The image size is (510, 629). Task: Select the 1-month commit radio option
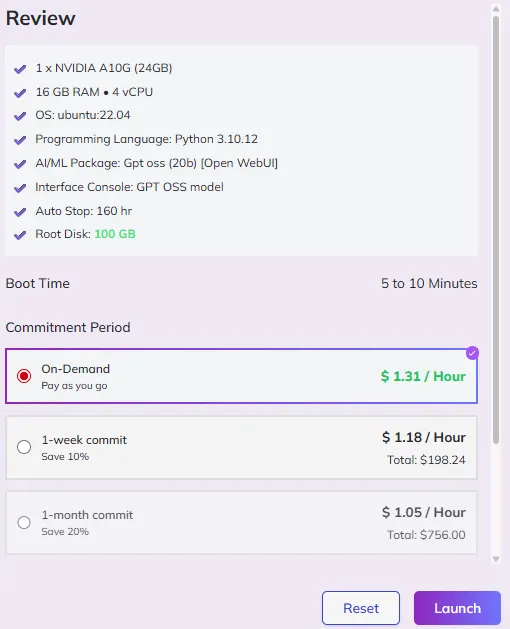pyautogui.click(x=24, y=522)
